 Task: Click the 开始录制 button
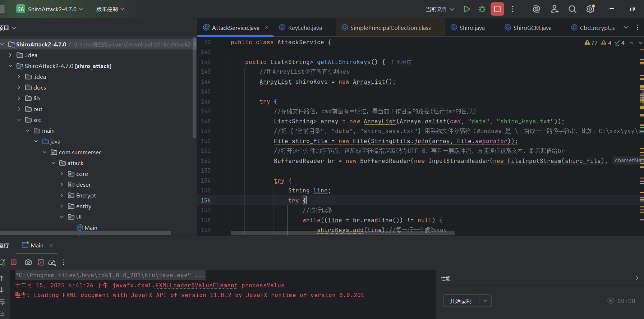pos(461,301)
